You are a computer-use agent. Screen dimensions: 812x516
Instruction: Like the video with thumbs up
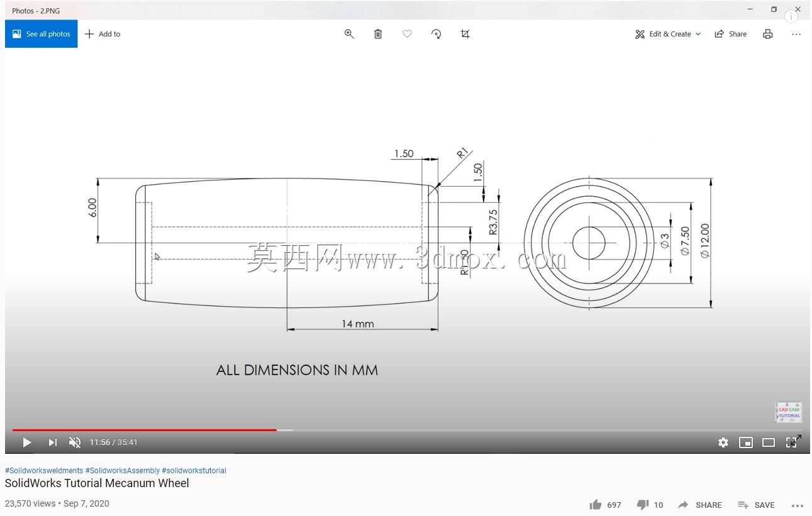coord(596,505)
